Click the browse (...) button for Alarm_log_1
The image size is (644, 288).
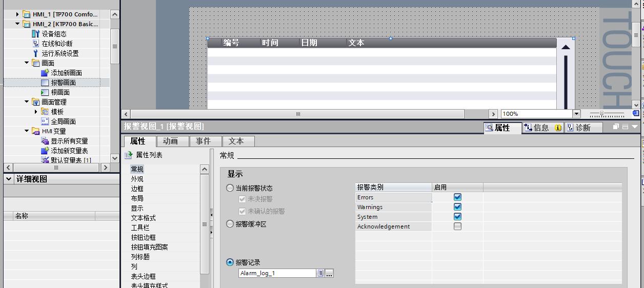click(x=329, y=273)
